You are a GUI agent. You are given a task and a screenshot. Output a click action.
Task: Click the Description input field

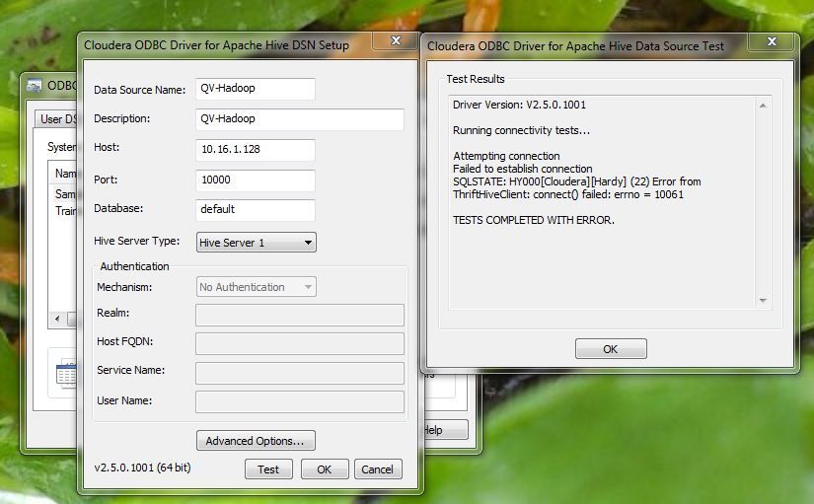(x=300, y=119)
